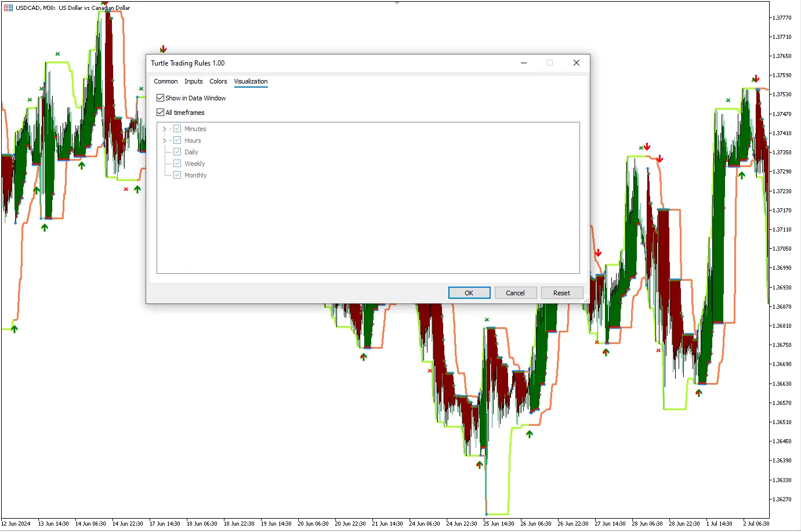801x532 pixels.
Task: Toggle the Daily timeframe checkbox
Action: click(177, 152)
